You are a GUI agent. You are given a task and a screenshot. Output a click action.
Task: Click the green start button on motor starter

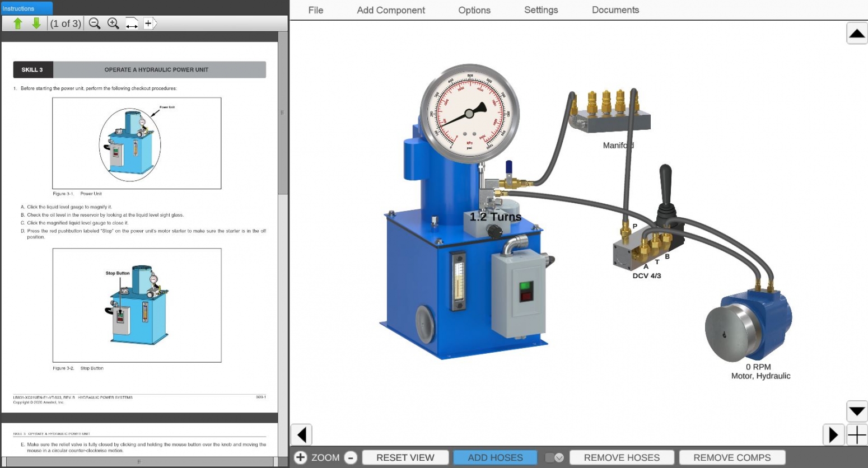coord(525,286)
